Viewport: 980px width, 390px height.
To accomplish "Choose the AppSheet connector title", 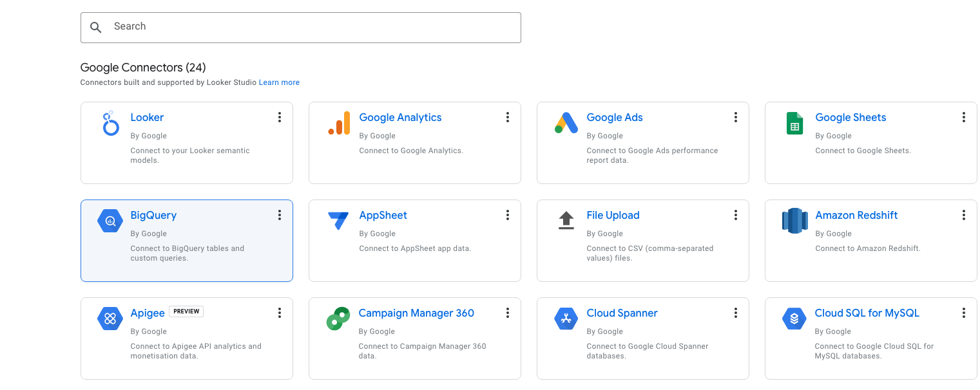I will tap(383, 215).
